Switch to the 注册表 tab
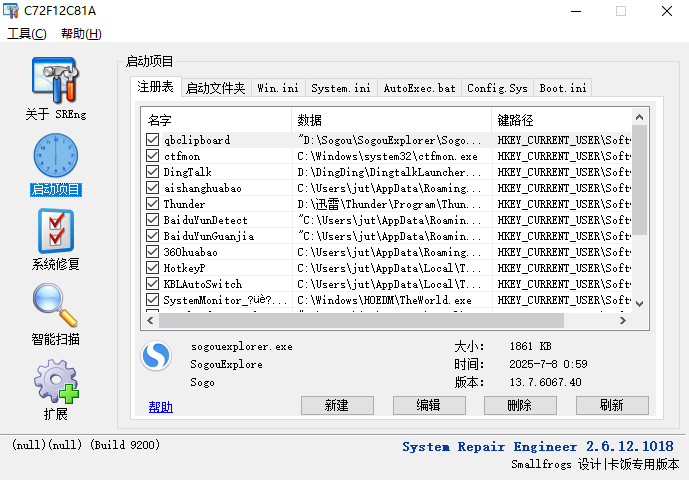This screenshot has width=689, height=480. coord(155,87)
